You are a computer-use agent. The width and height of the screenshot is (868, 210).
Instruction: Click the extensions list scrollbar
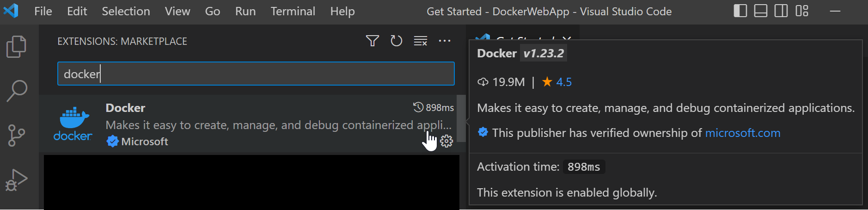(461, 118)
